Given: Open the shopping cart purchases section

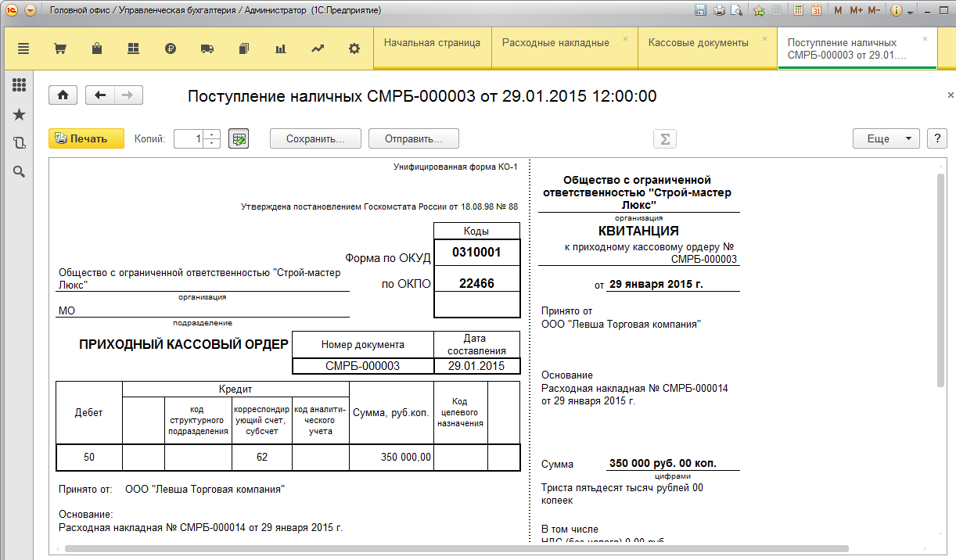Looking at the screenshot, I should (x=59, y=48).
